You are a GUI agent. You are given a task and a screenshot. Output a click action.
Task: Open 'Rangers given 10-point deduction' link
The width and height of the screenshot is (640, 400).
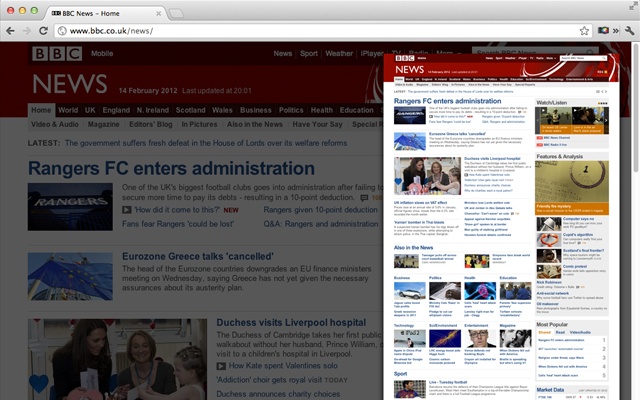click(x=320, y=210)
